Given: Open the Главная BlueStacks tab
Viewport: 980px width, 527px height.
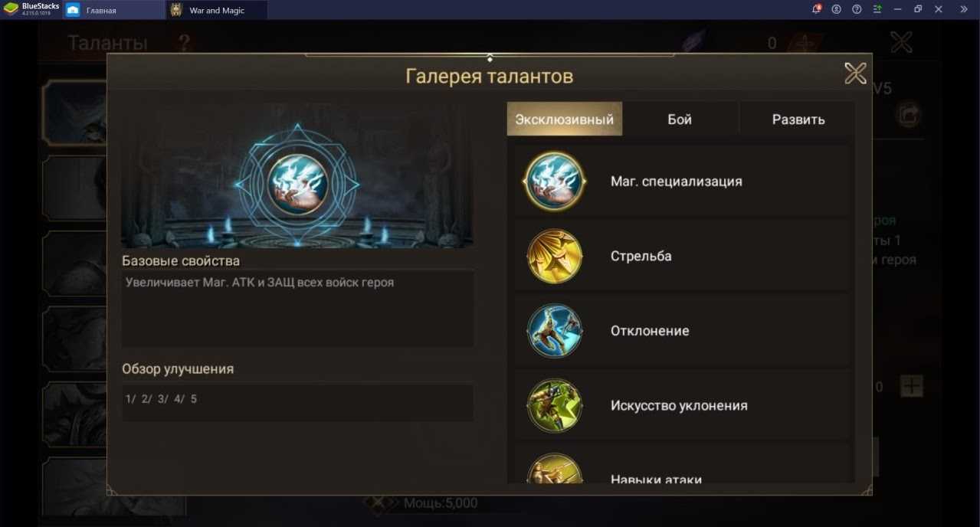Looking at the screenshot, I should (x=113, y=10).
